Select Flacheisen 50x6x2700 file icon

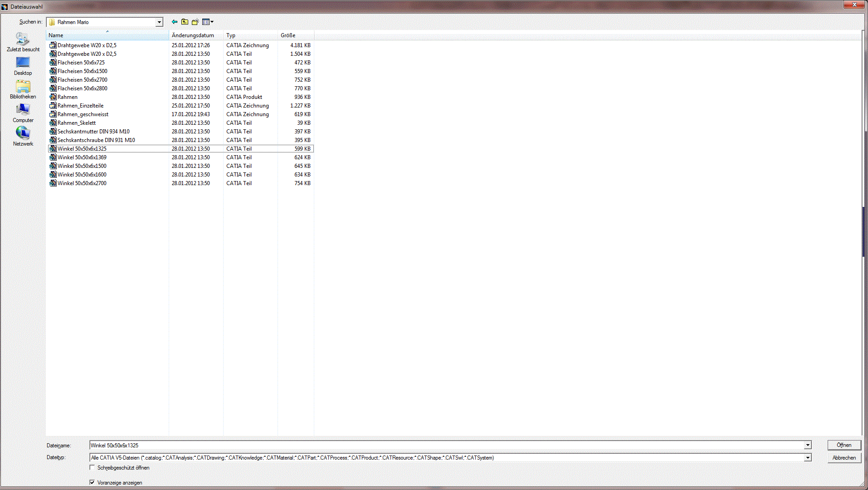[53, 79]
